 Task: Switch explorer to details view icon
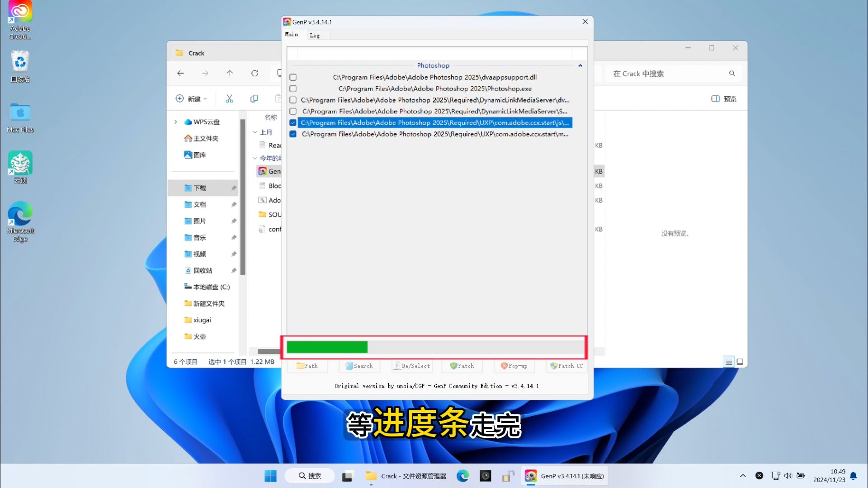(x=729, y=362)
